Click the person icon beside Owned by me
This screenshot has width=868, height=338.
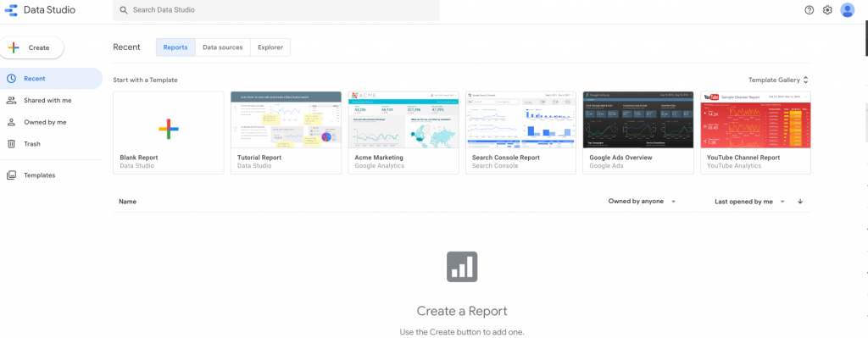point(11,122)
